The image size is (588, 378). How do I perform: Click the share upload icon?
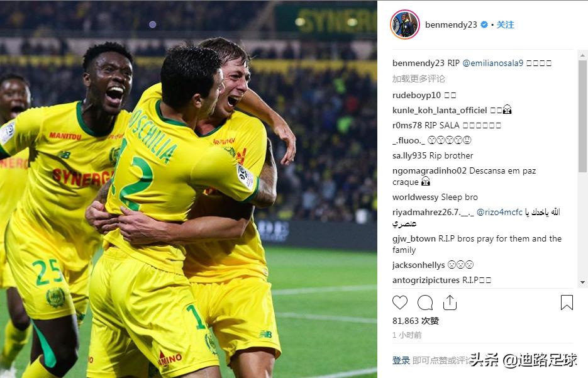pos(450,303)
